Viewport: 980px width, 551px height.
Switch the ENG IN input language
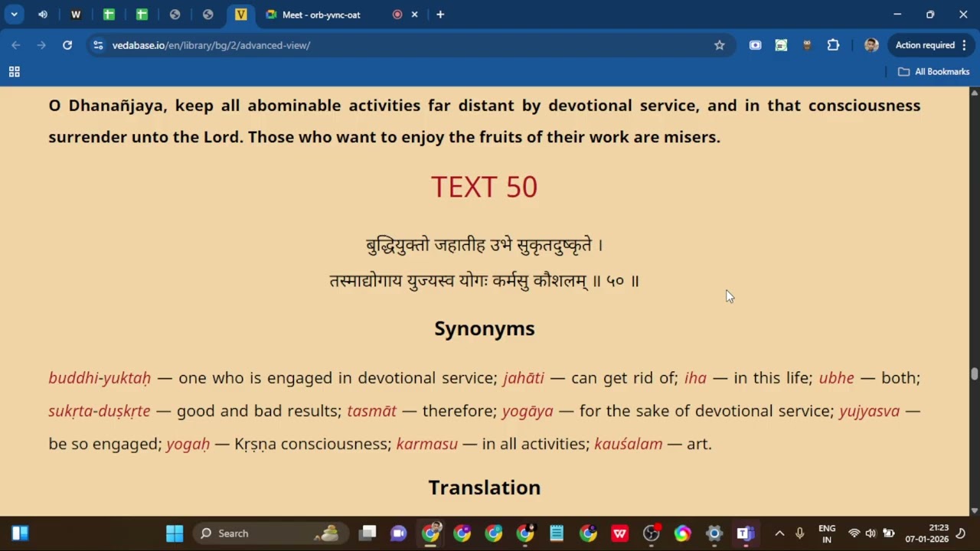pos(827,533)
